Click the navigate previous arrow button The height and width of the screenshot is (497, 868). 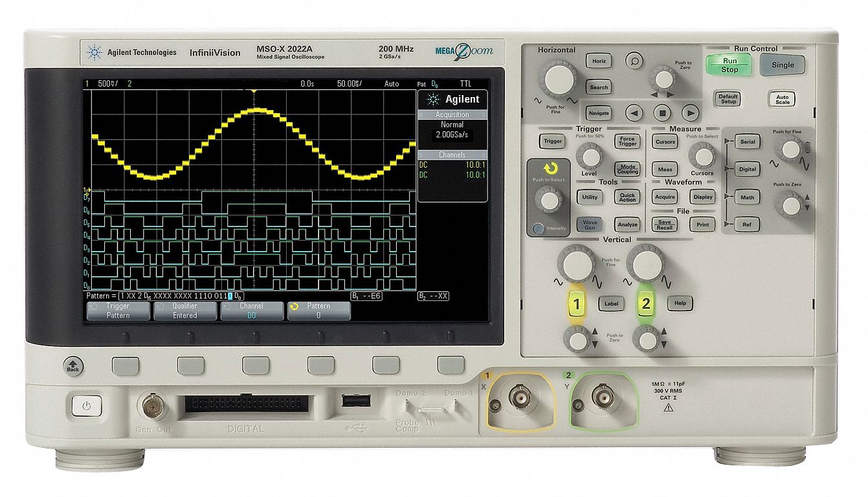[634, 113]
